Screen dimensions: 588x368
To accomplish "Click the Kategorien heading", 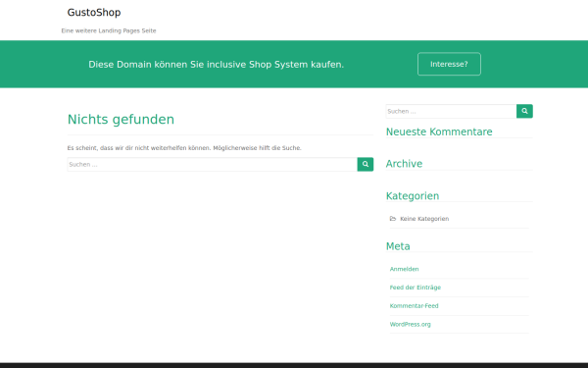I will [x=413, y=196].
